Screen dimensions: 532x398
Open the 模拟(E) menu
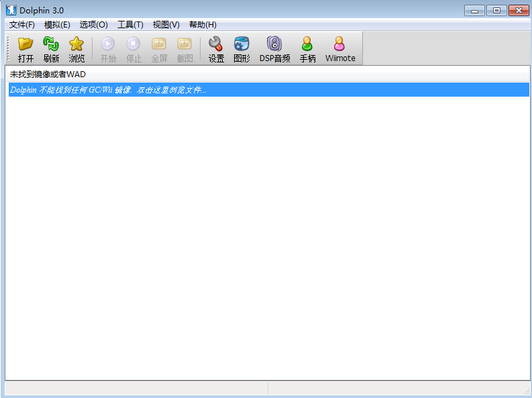pos(57,25)
